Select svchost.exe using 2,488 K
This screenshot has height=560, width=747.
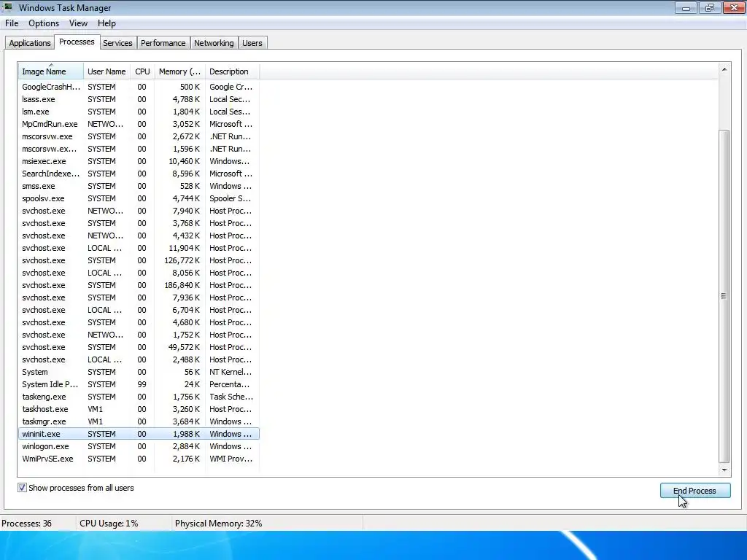coord(139,359)
